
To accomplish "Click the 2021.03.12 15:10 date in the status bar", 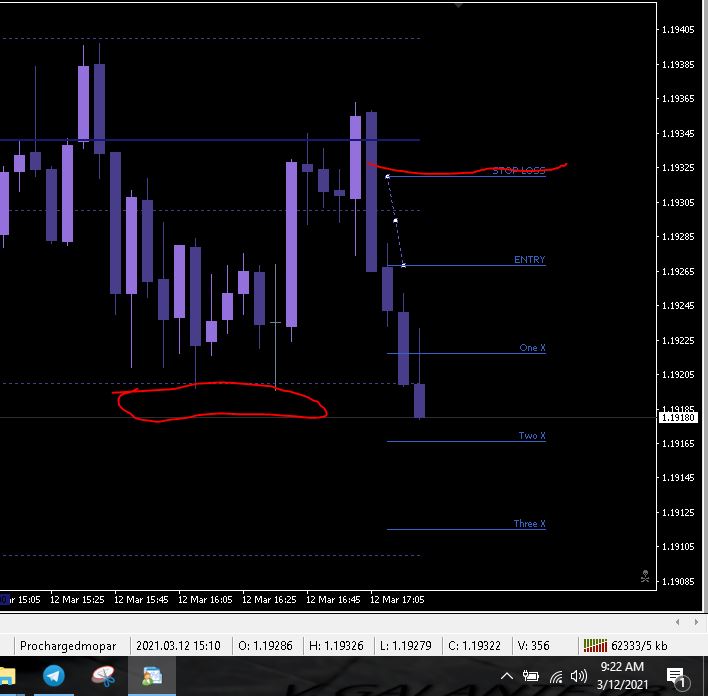I will click(178, 645).
